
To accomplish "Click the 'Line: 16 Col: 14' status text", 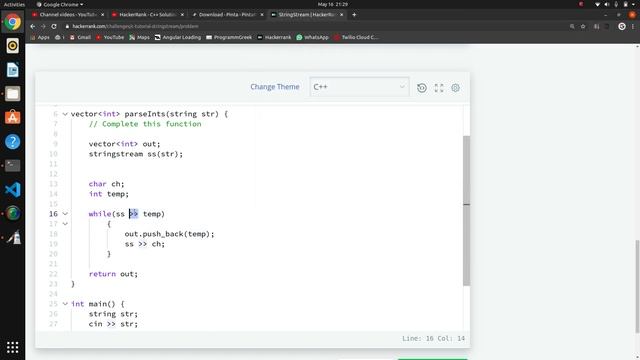I will coord(433,338).
